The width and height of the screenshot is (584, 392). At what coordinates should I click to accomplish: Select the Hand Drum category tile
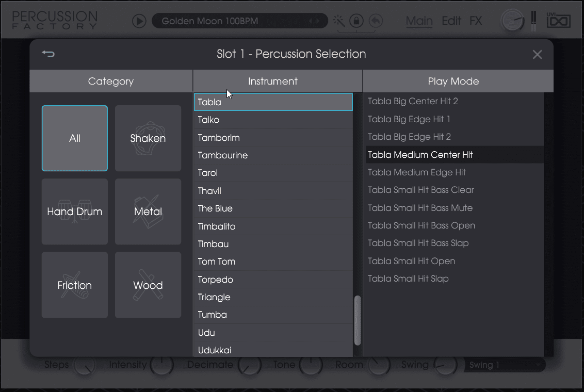(75, 211)
